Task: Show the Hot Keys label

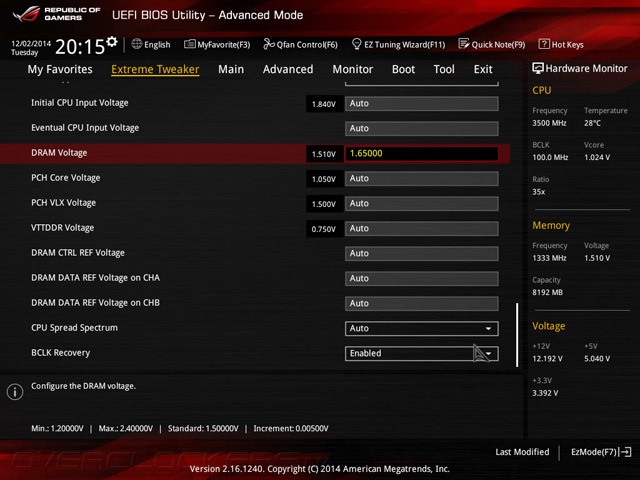Action: click(567, 44)
